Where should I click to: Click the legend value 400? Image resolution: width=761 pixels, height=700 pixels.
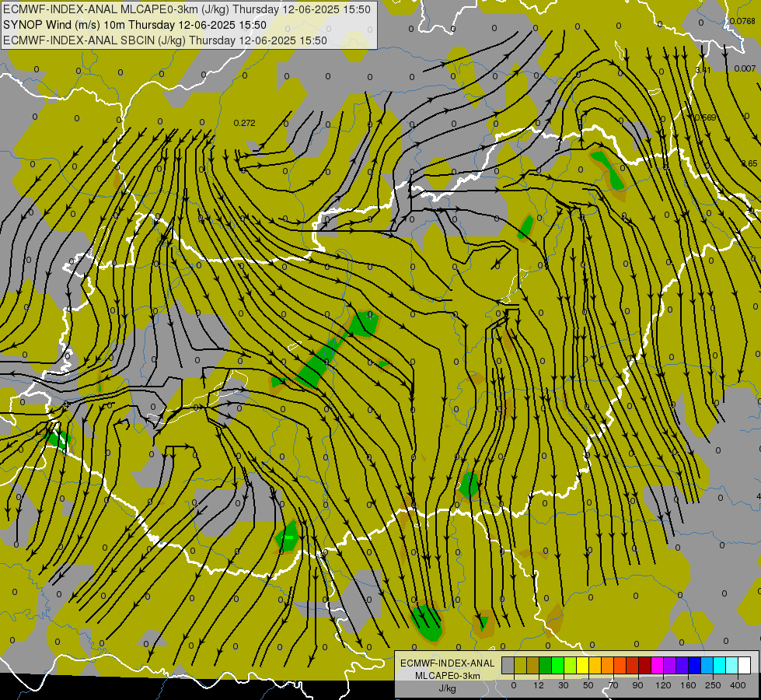point(738,685)
